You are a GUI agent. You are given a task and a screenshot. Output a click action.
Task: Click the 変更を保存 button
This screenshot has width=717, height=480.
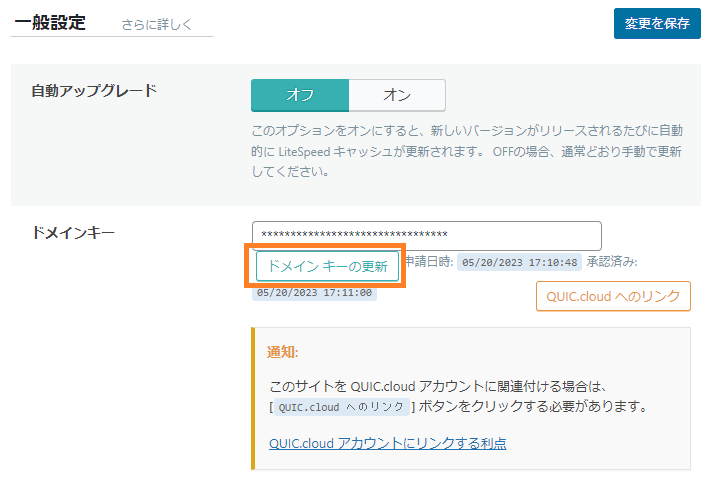pyautogui.click(x=657, y=23)
